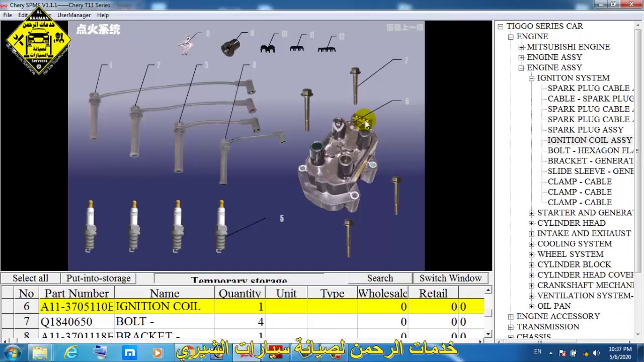The image size is (644, 362).
Task: Click the Retail column header
Action: coord(433,293)
